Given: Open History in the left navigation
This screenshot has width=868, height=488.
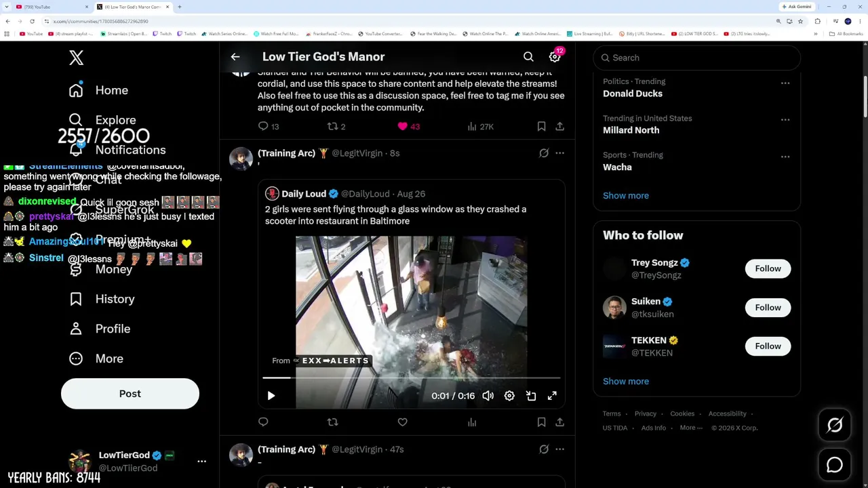Looking at the screenshot, I should pyautogui.click(x=102, y=299).
